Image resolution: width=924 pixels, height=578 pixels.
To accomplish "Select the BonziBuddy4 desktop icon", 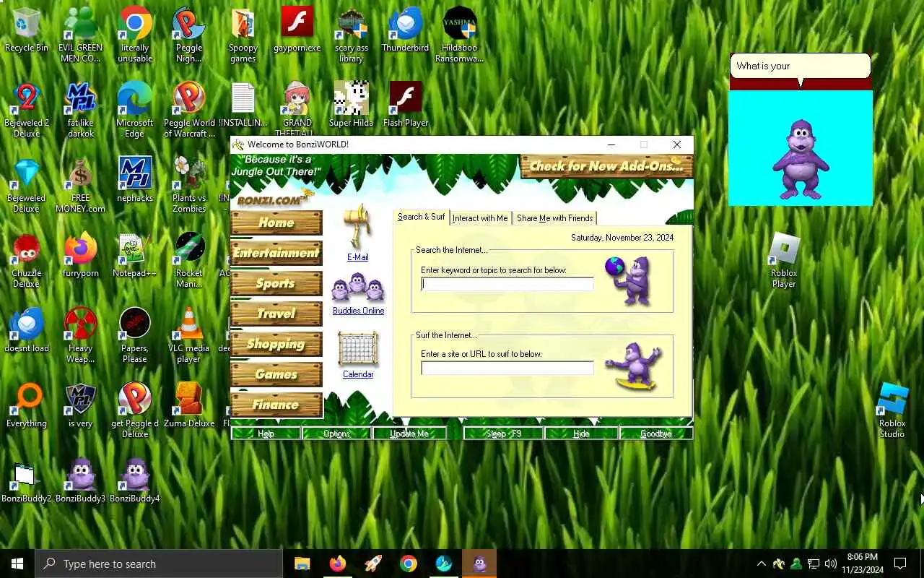I will click(x=135, y=480).
